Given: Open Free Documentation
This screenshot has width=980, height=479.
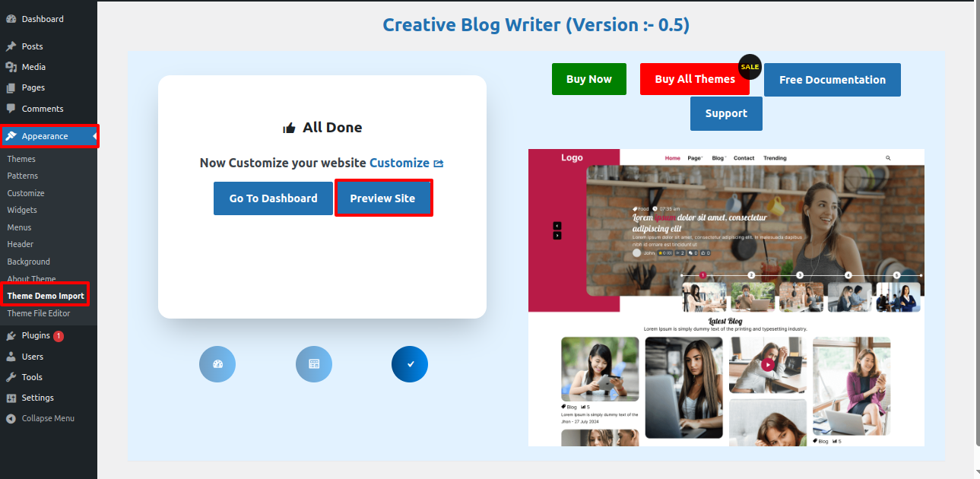Looking at the screenshot, I should (x=833, y=80).
